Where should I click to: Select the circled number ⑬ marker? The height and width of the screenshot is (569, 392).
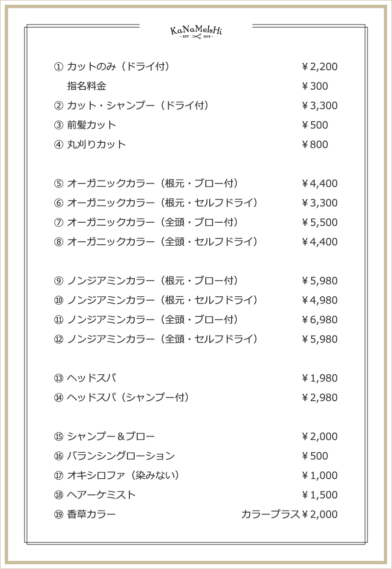click(x=58, y=378)
